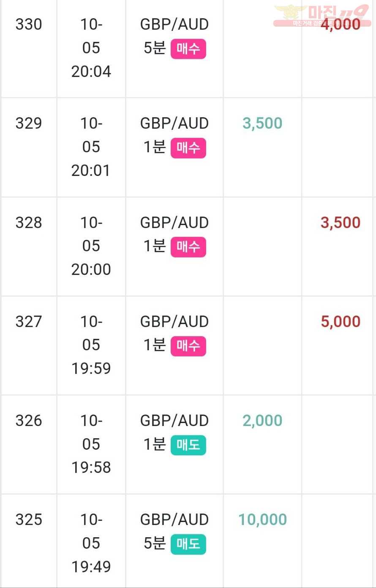This screenshot has width=376, height=588.
Task: Click GBP/AUD pair label in row 328
Action: [x=174, y=223]
